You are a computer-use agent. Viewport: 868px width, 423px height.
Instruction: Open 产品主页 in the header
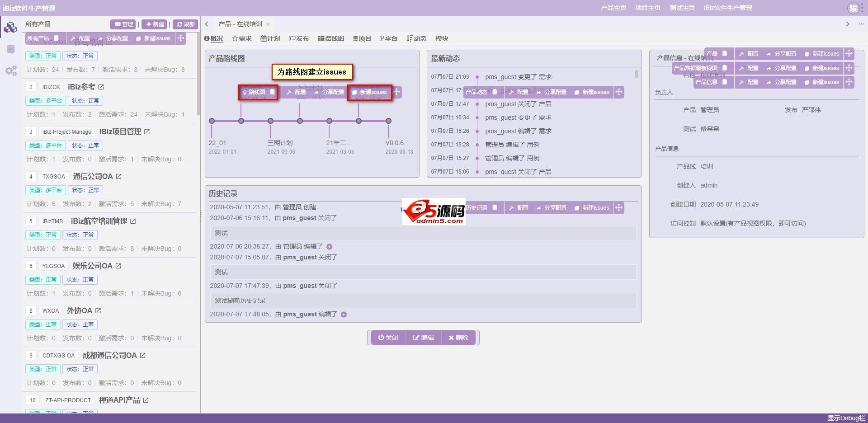point(613,8)
